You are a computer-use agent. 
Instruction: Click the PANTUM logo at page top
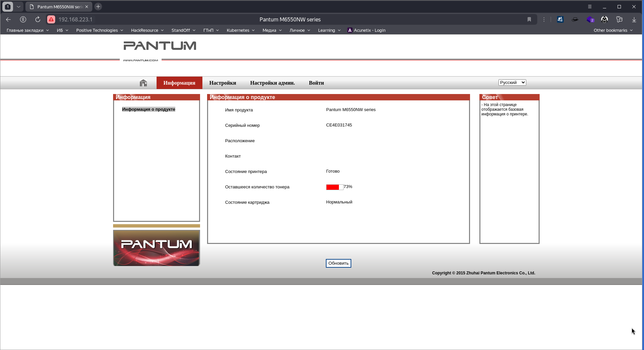click(x=160, y=46)
